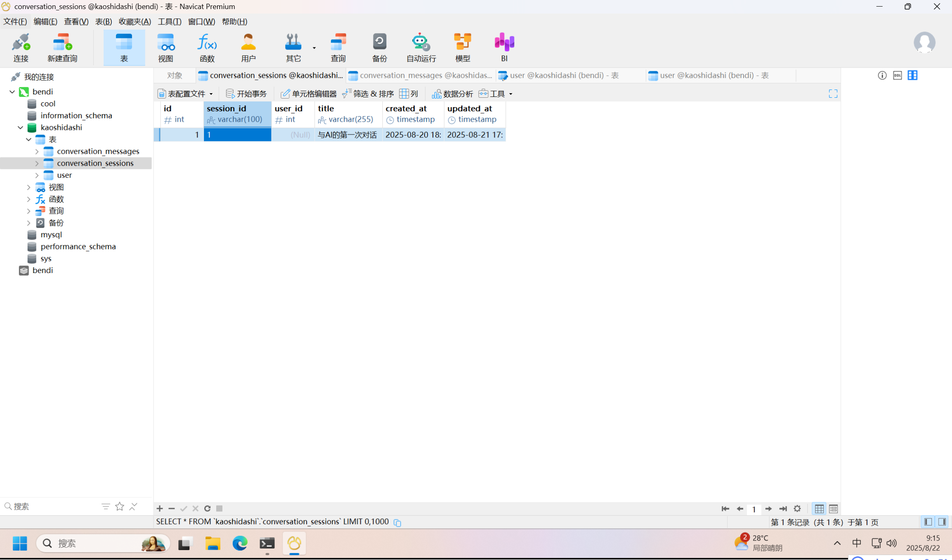Expand the 视图 views group
This screenshot has width=952, height=560.
(x=28, y=188)
